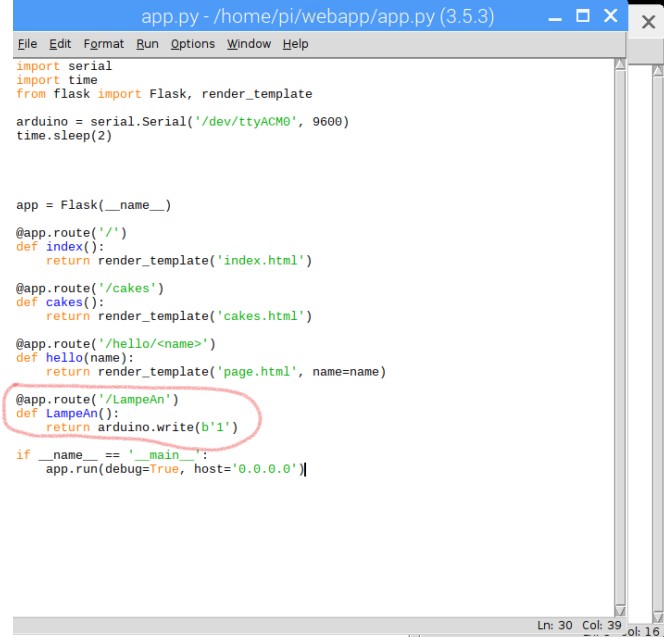This screenshot has height=637, width=664.
Task: Click the 'app.run(debug=True' text
Action: [112, 469]
